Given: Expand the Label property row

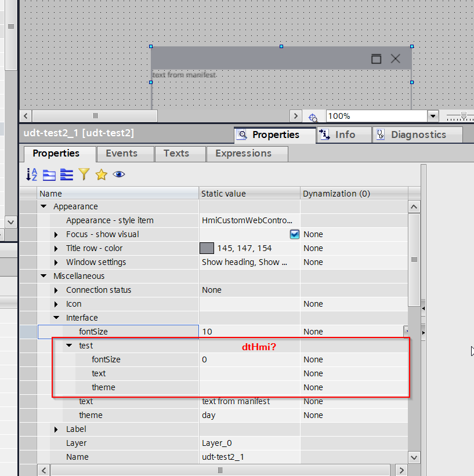Looking at the screenshot, I should coord(56,429).
